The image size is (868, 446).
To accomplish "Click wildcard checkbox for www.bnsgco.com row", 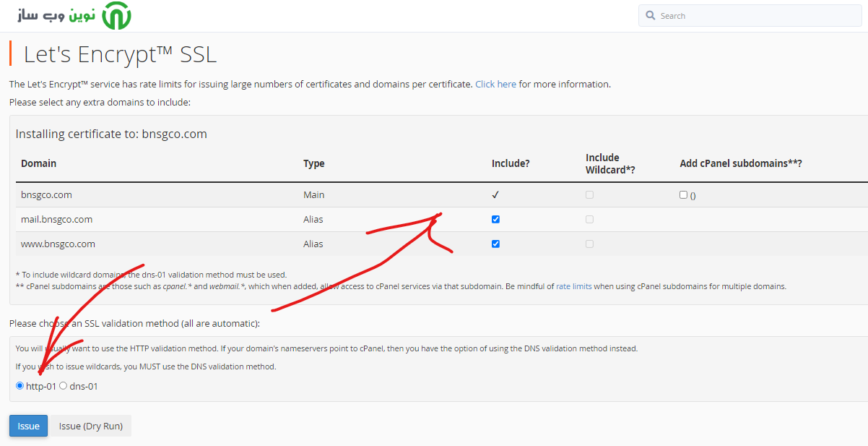I will click(x=590, y=244).
